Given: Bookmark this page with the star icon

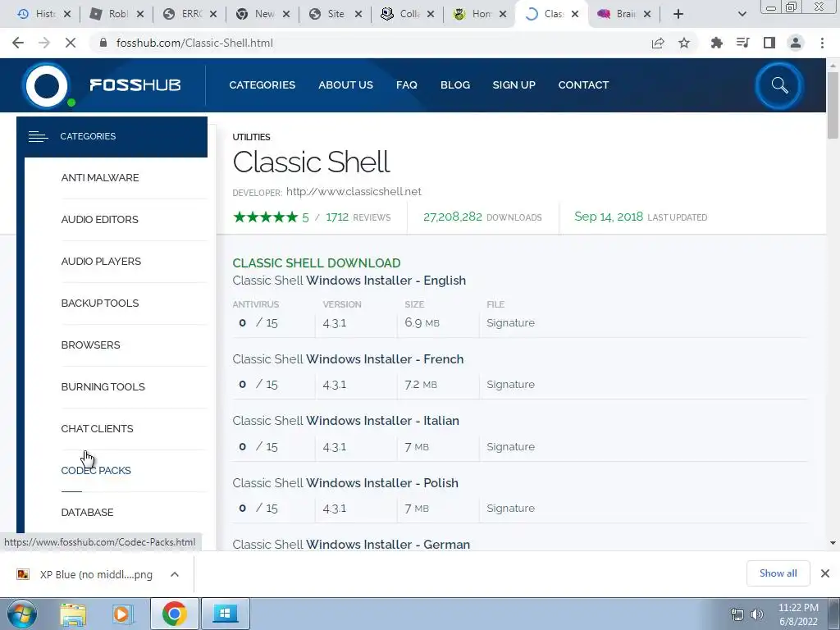Looking at the screenshot, I should (684, 43).
